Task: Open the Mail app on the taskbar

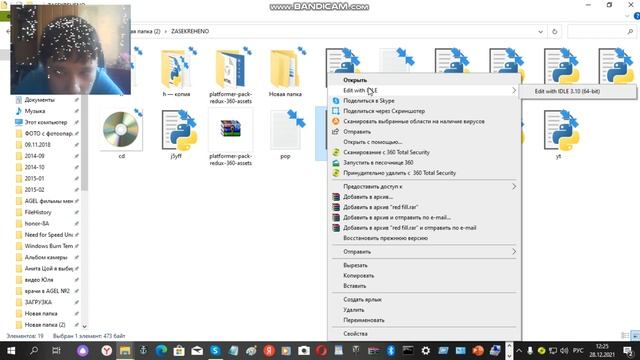Action: click(x=197, y=351)
